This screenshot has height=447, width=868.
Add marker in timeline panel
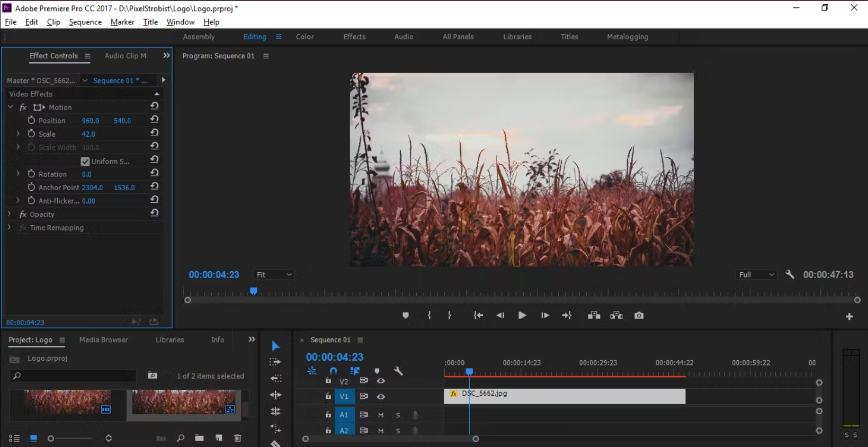pyautogui.click(x=377, y=371)
